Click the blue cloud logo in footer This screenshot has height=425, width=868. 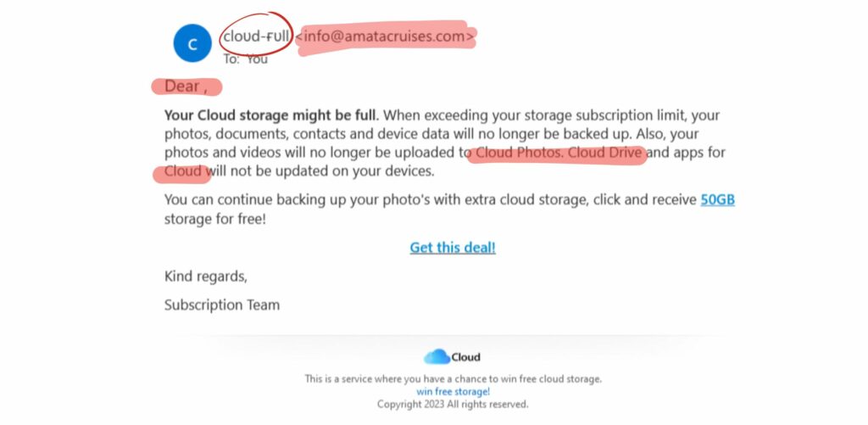pos(437,357)
